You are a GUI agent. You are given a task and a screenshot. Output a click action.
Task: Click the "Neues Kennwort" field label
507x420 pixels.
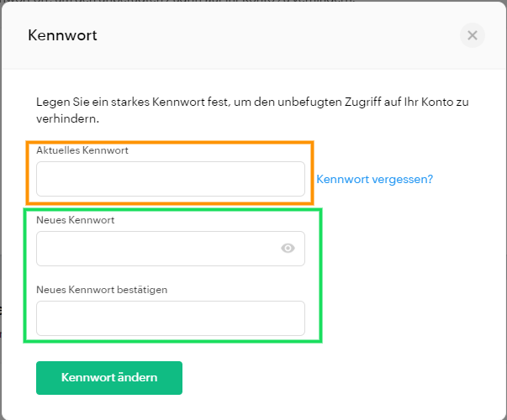(76, 220)
